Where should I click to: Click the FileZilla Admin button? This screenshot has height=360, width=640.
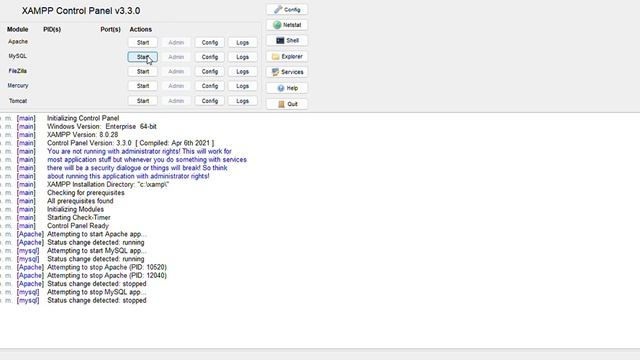click(176, 71)
